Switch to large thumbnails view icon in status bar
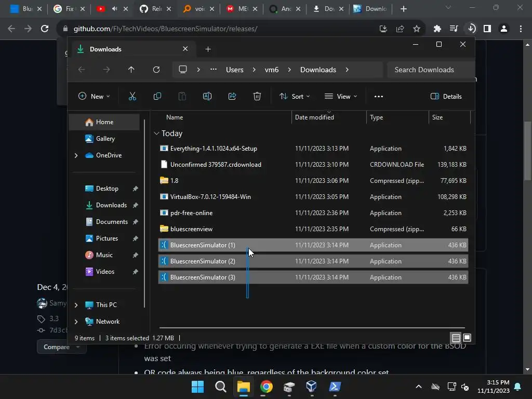This screenshot has height=399, width=532. click(467, 338)
